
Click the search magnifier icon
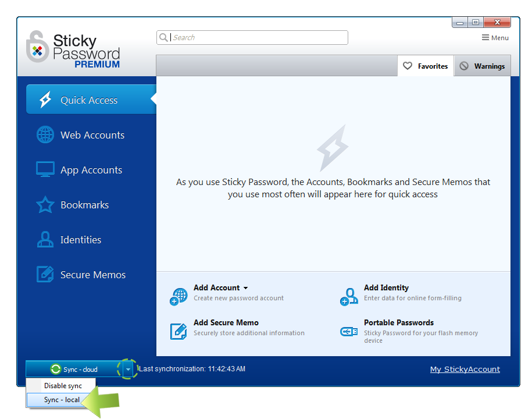tap(163, 37)
